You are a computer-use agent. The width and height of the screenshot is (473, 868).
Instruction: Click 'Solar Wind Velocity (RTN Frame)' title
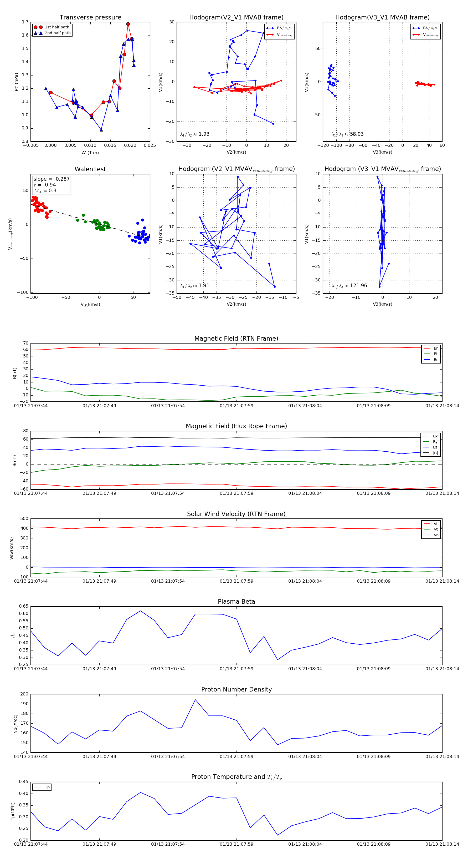click(x=236, y=514)
